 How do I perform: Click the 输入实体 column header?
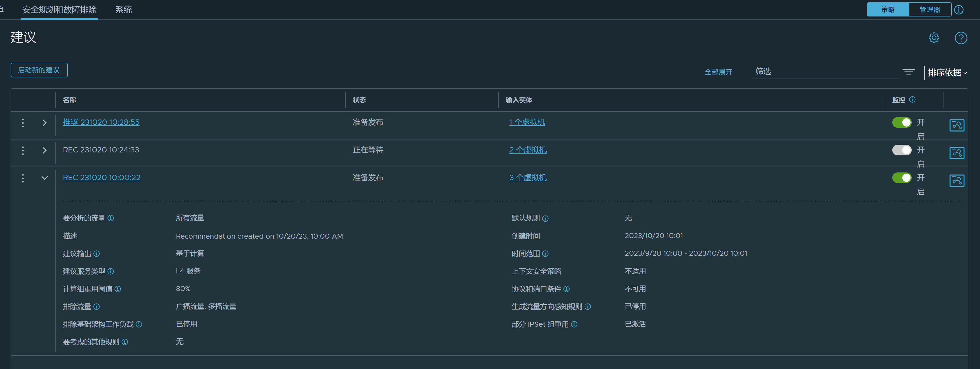(519, 100)
